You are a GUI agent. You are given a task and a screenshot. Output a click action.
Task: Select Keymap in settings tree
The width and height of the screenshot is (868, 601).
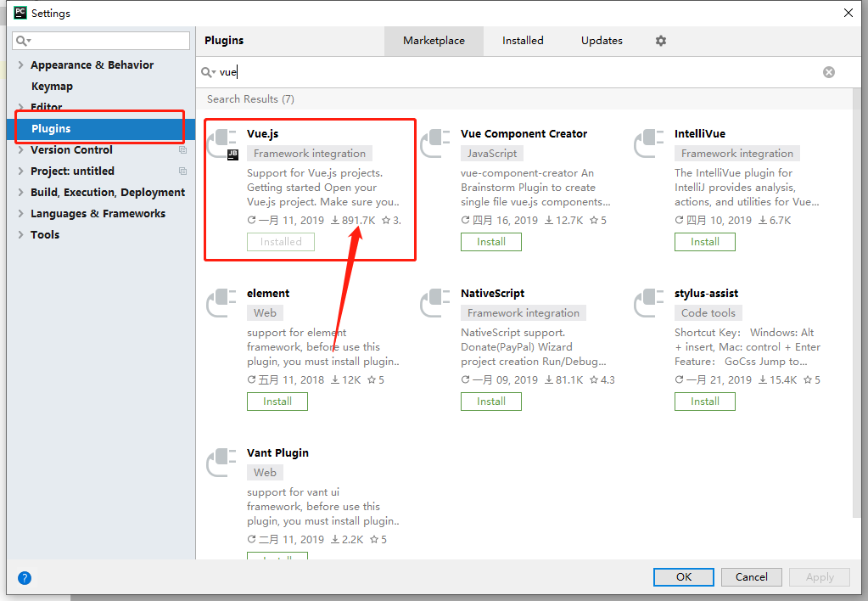pyautogui.click(x=52, y=87)
